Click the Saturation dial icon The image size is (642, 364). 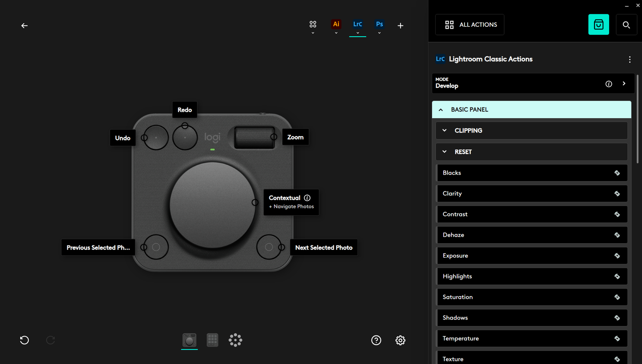tap(617, 297)
